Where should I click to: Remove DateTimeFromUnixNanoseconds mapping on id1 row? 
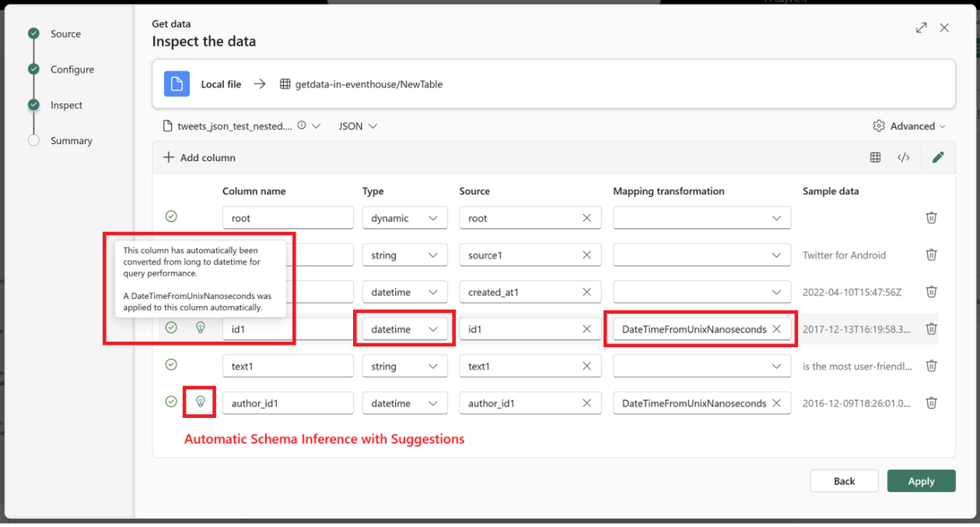tap(776, 329)
